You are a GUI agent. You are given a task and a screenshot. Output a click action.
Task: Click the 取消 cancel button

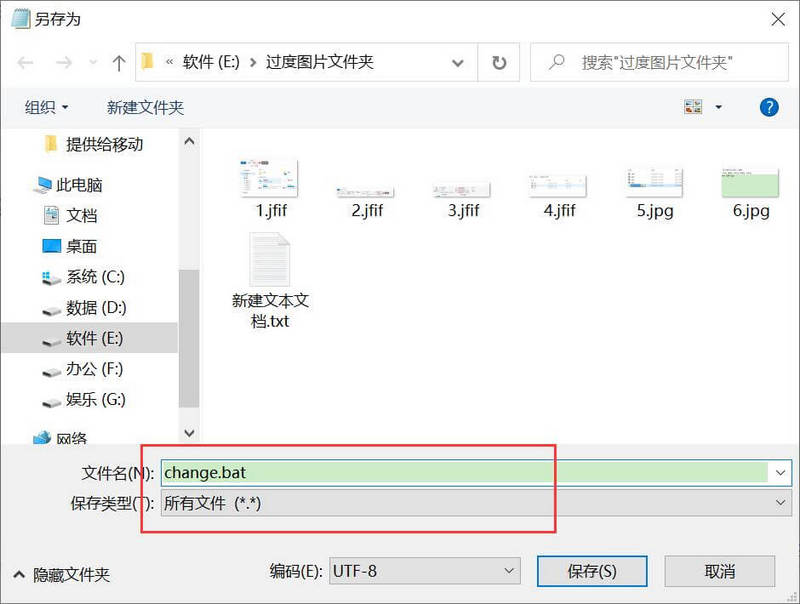coord(719,570)
